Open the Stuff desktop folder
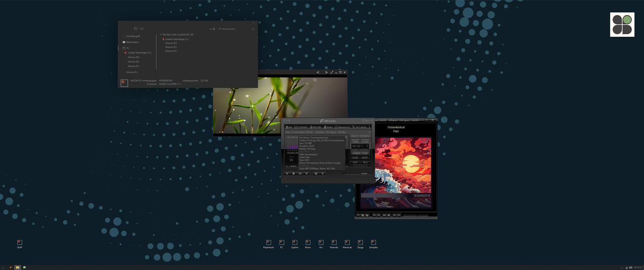Viewport: 644px width, 270px height. [20, 244]
